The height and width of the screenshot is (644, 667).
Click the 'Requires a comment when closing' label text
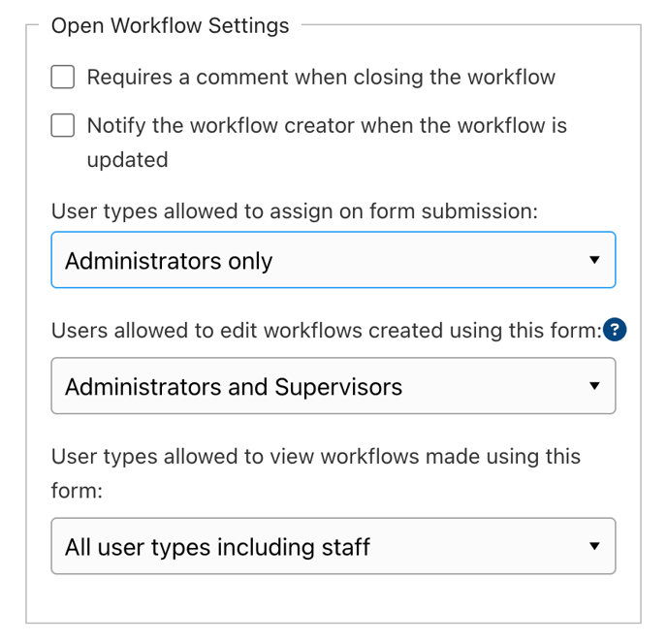tap(321, 77)
